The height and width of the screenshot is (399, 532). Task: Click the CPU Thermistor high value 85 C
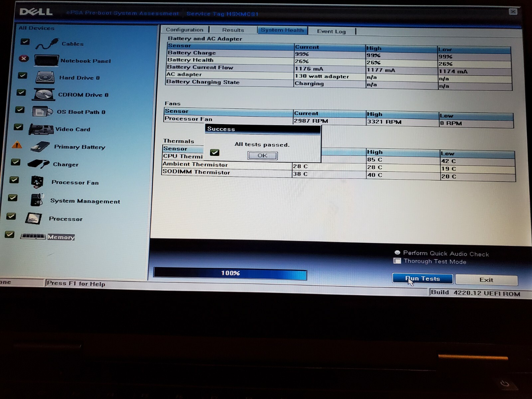point(375,160)
